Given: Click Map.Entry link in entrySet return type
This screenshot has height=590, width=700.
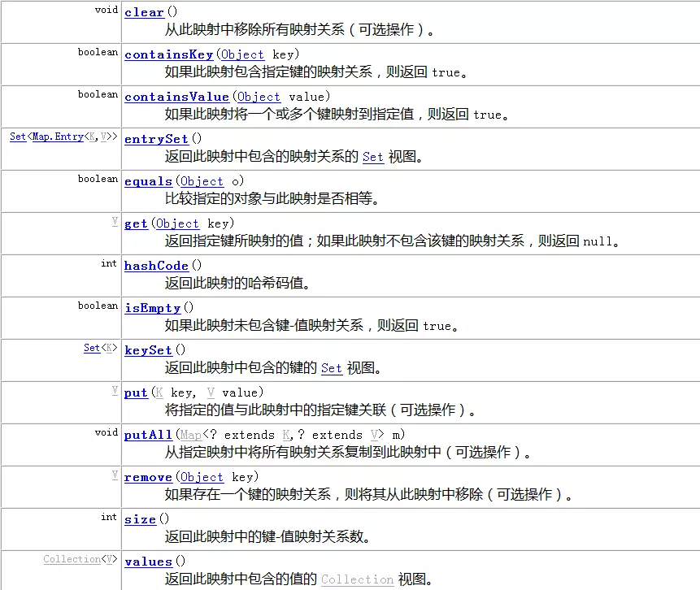Looking at the screenshot, I should [58, 137].
